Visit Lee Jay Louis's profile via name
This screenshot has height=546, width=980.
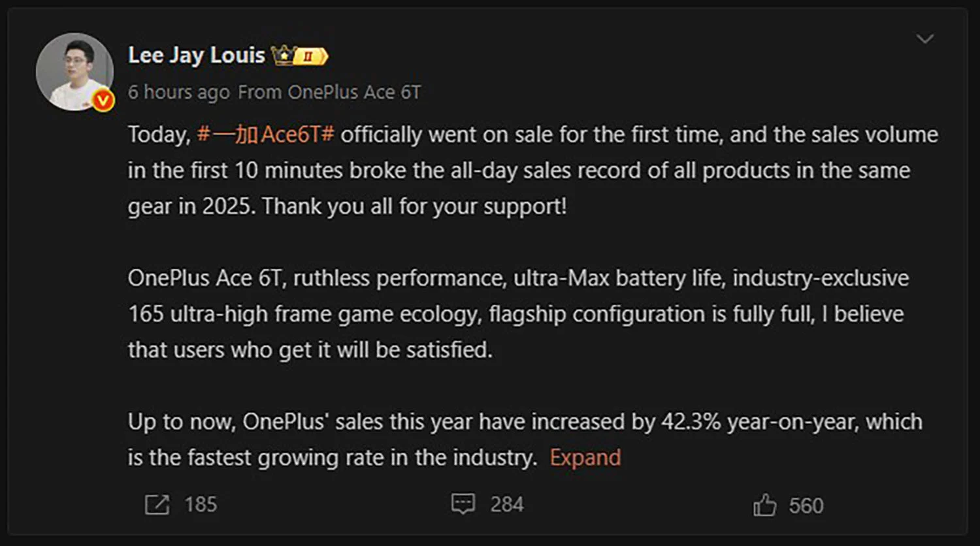coord(195,56)
